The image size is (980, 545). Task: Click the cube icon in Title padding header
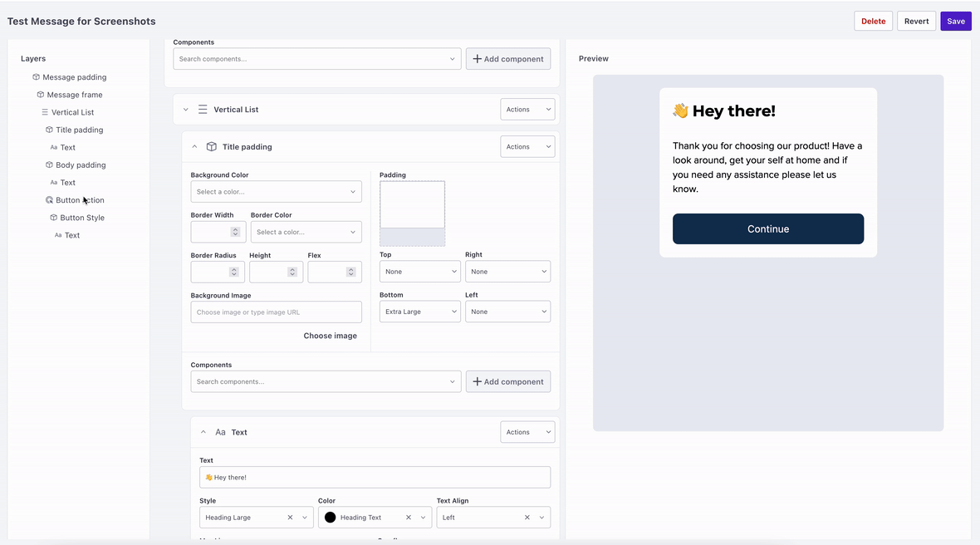tap(211, 147)
